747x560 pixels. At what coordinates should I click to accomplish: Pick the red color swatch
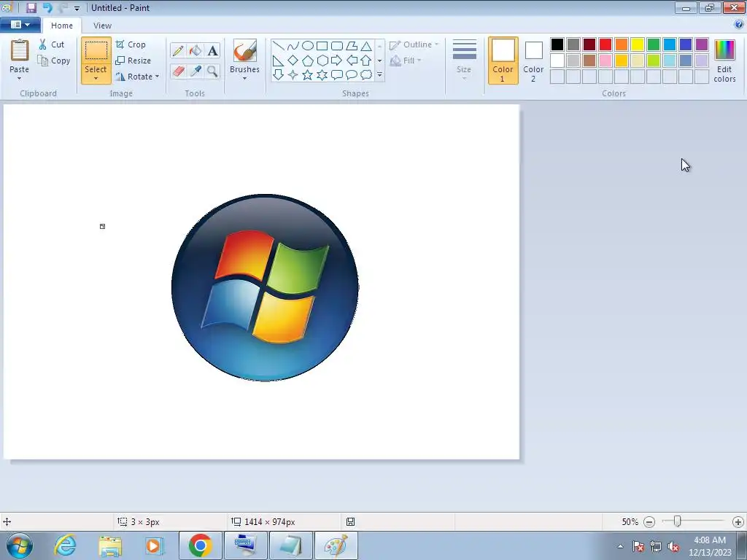[x=605, y=44]
